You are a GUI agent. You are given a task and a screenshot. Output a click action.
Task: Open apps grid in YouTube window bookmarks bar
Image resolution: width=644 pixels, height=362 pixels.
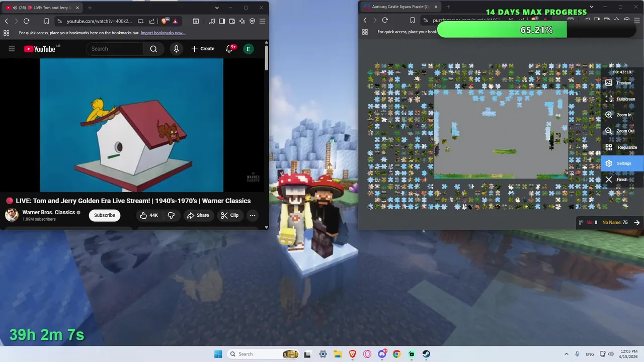(6, 33)
